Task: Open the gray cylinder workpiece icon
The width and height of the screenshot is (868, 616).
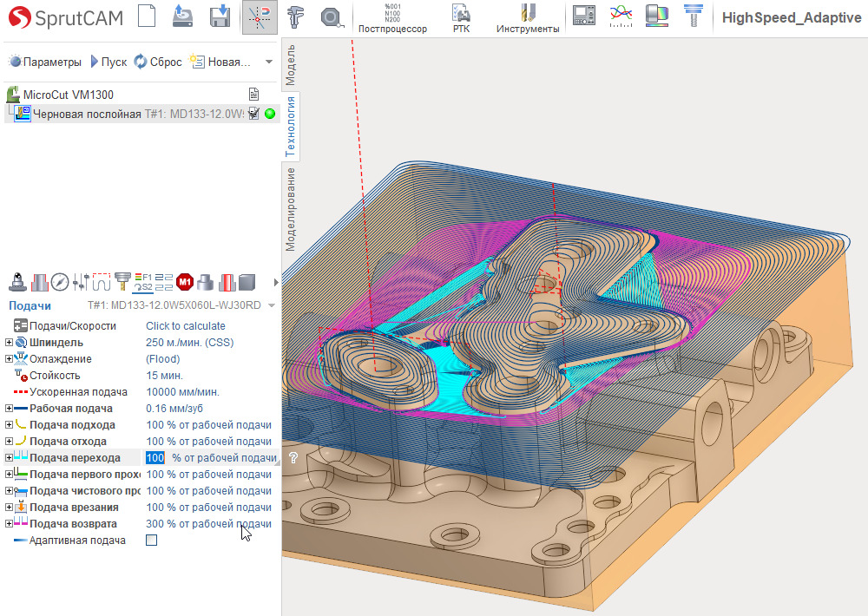Action: (x=206, y=282)
